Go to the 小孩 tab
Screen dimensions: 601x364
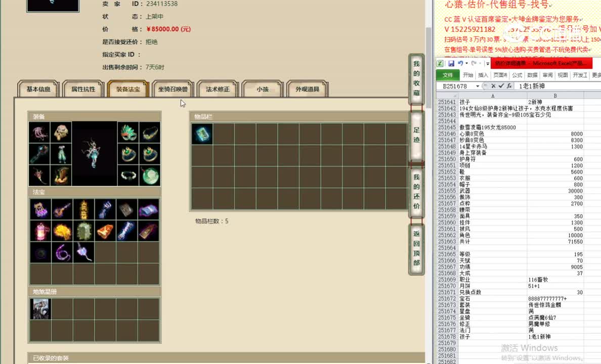tap(263, 89)
